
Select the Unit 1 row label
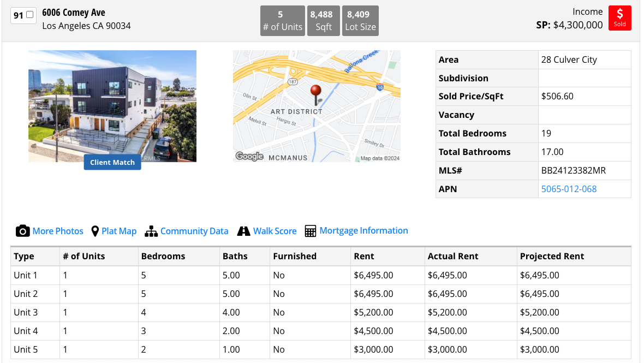[26, 275]
